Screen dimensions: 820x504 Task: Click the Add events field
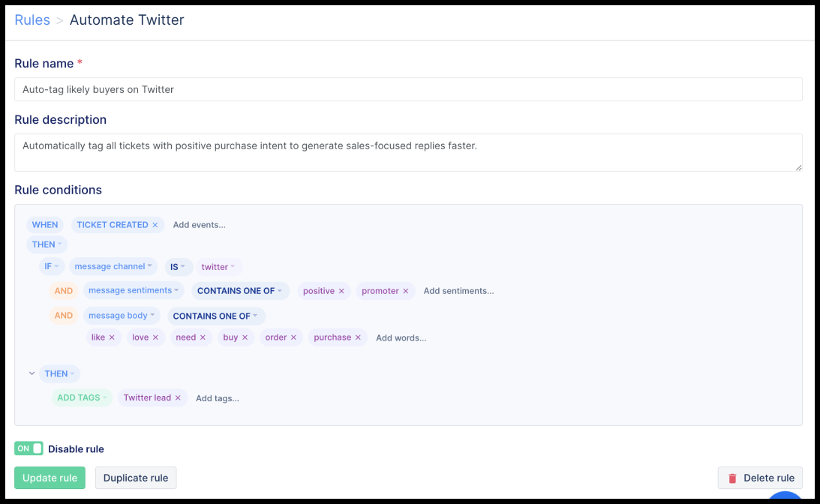200,225
